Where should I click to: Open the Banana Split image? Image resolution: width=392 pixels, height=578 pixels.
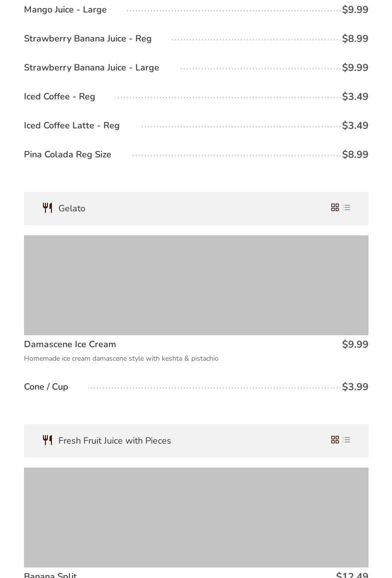tap(196, 517)
